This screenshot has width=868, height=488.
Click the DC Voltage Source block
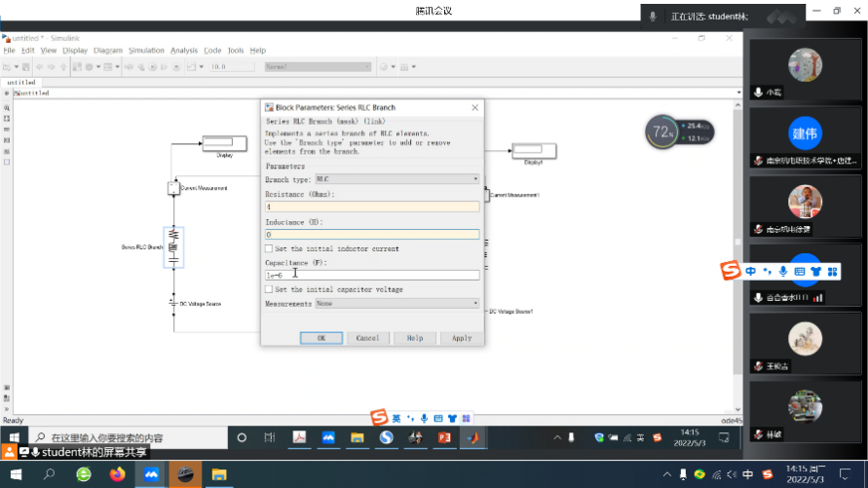(x=173, y=303)
